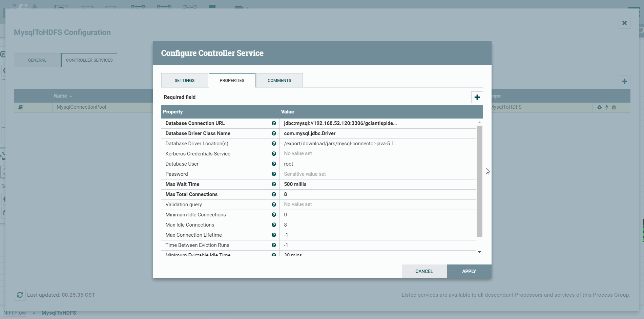Switch to the Settings tab
The height and width of the screenshot is (319, 644).
point(185,80)
